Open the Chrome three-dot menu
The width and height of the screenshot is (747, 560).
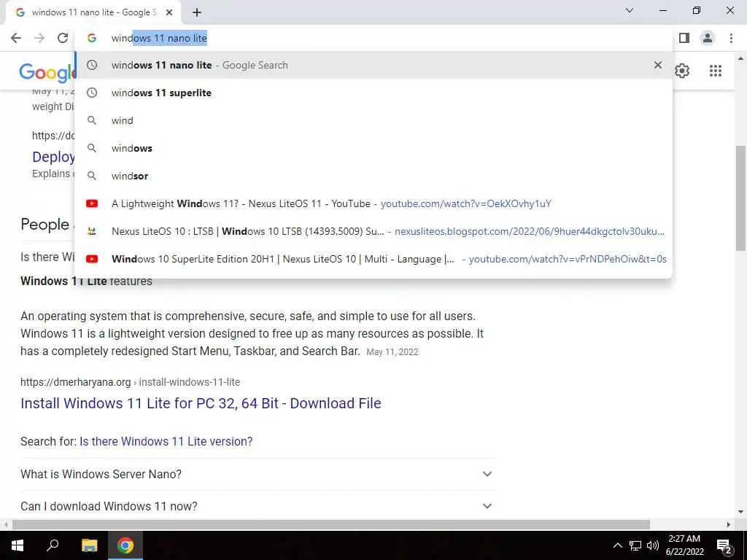pos(731,38)
